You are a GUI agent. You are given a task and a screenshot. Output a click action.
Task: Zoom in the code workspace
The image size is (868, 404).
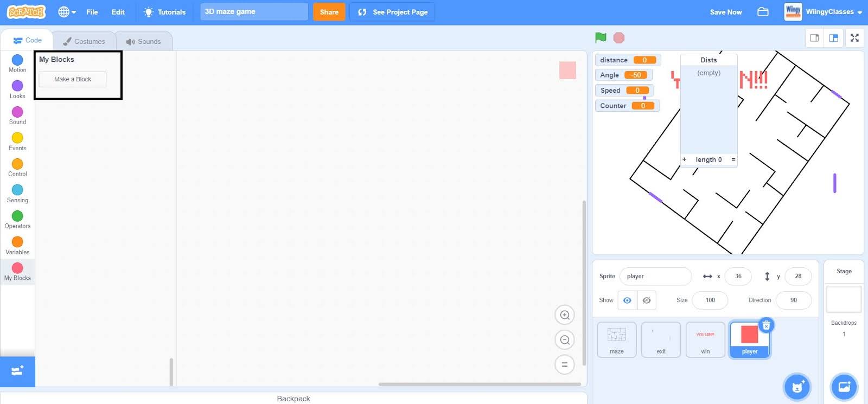tap(565, 315)
